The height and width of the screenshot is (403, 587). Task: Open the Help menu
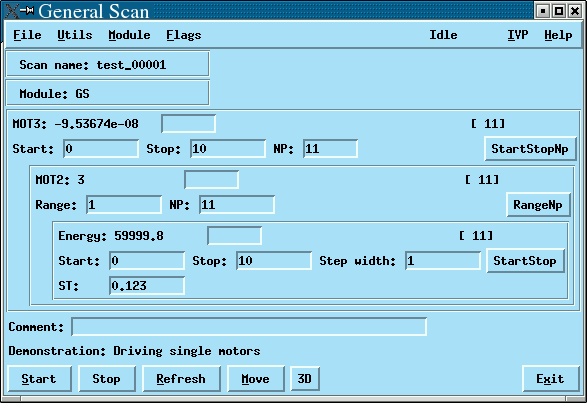558,35
